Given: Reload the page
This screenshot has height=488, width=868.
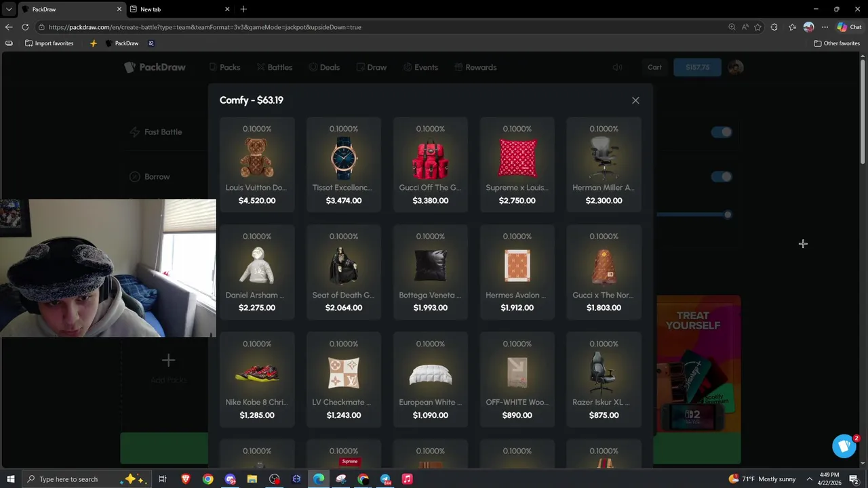Looking at the screenshot, I should coord(25,27).
